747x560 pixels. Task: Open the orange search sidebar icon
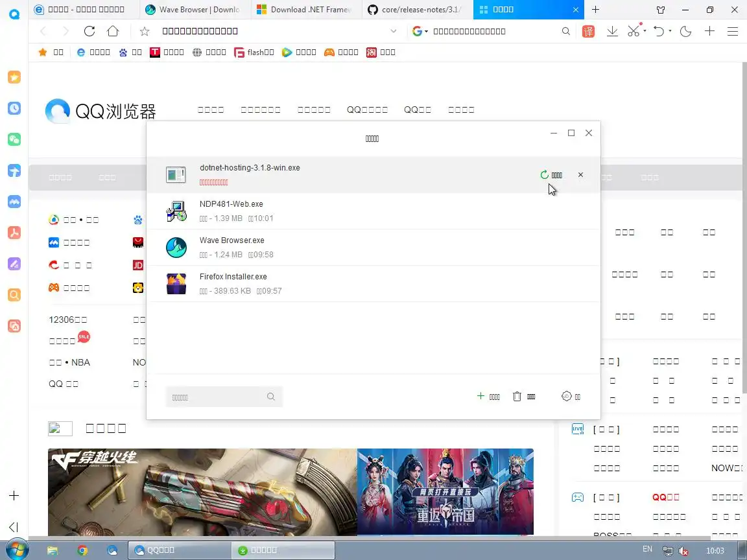(14, 295)
